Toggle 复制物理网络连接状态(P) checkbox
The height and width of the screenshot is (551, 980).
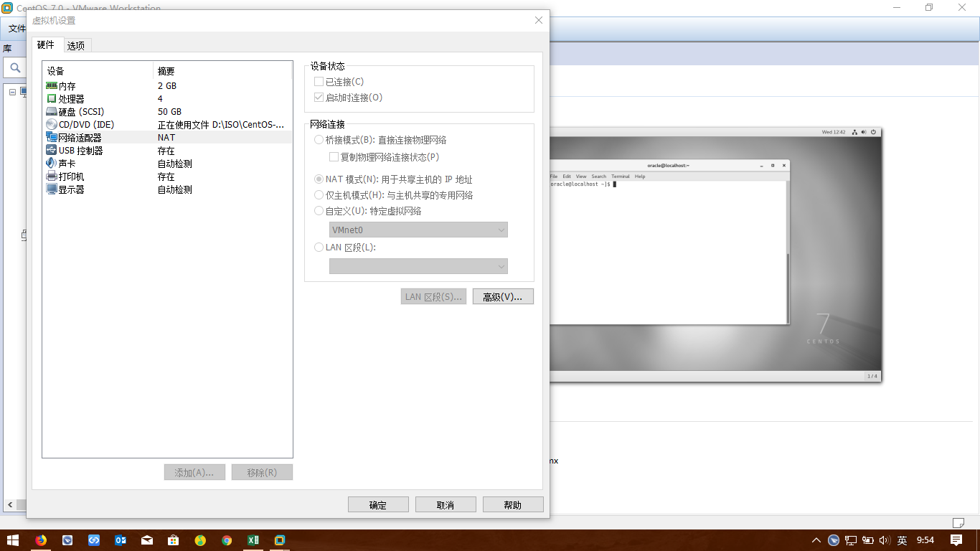tap(334, 156)
